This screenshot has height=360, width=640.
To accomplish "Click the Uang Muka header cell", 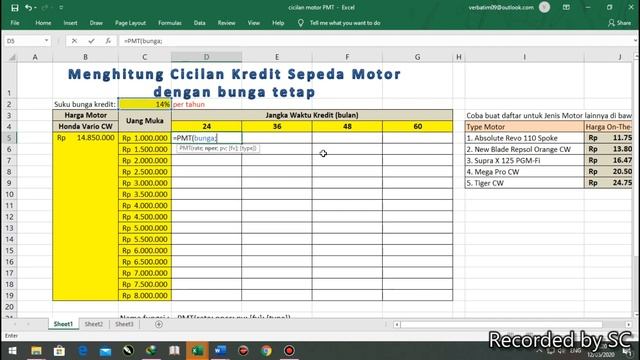I will (x=145, y=121).
